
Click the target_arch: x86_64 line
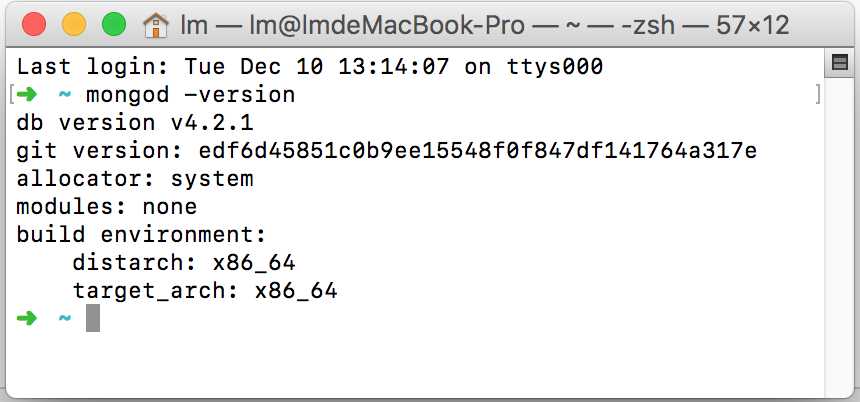coord(205,291)
